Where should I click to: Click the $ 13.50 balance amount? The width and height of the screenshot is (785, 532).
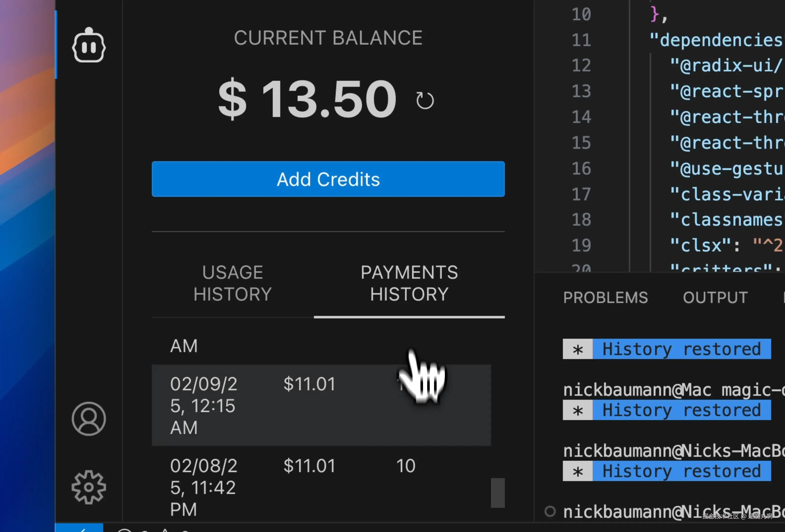pyautogui.click(x=307, y=99)
